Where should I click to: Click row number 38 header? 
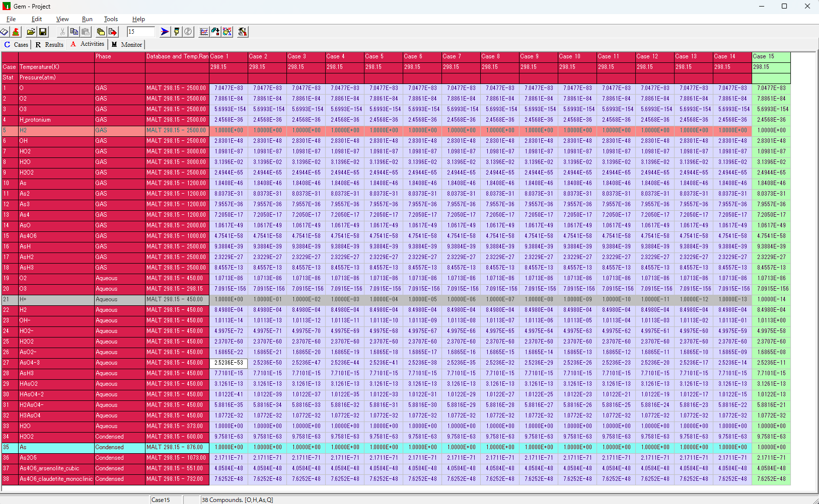10,479
